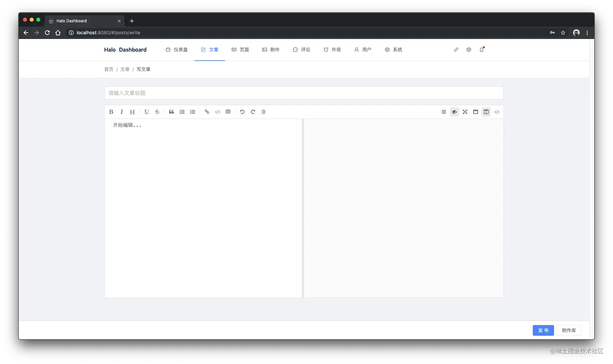Focus the article title input field

pos(304,93)
